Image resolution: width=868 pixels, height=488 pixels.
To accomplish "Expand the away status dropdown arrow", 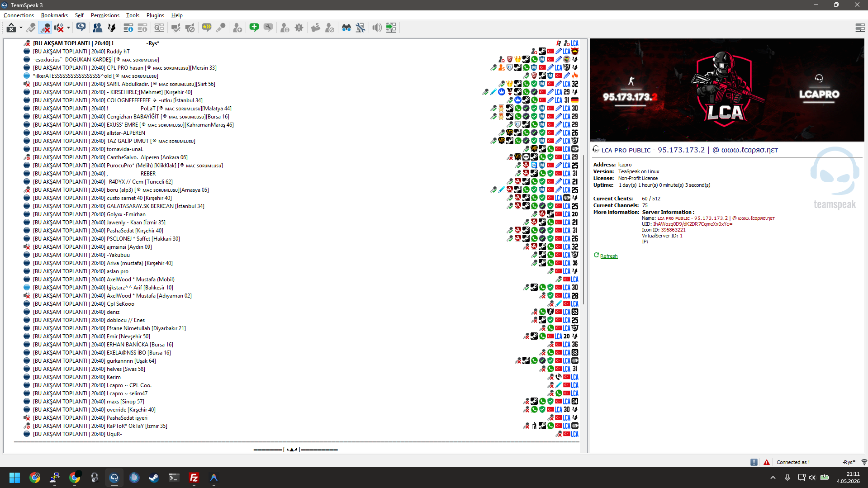I will [x=21, y=28].
